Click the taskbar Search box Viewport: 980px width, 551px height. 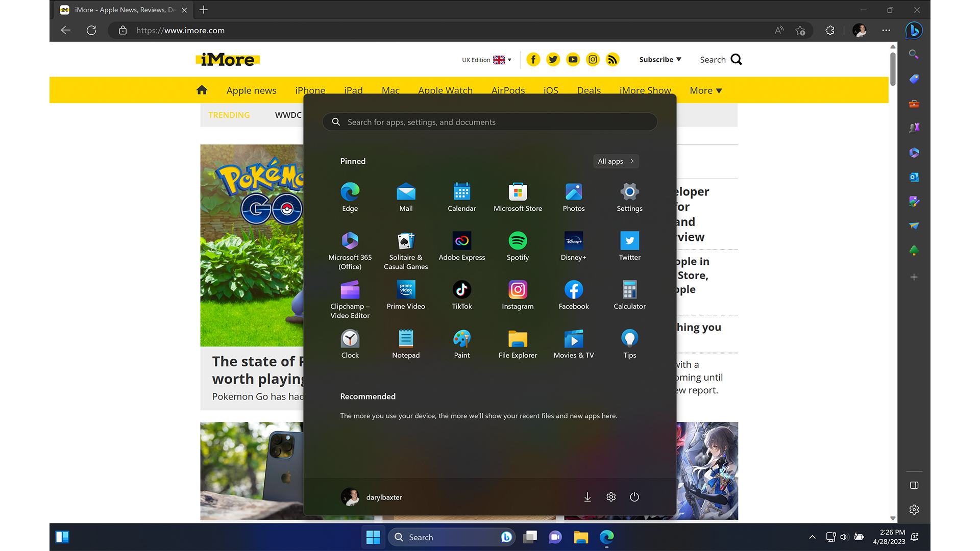(x=452, y=537)
